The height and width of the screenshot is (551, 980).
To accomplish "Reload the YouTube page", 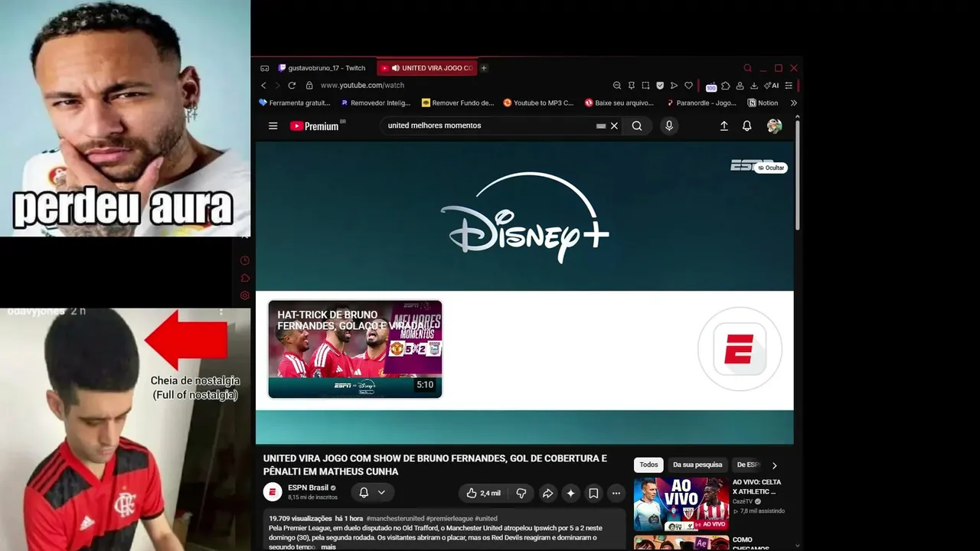I will tap(292, 86).
